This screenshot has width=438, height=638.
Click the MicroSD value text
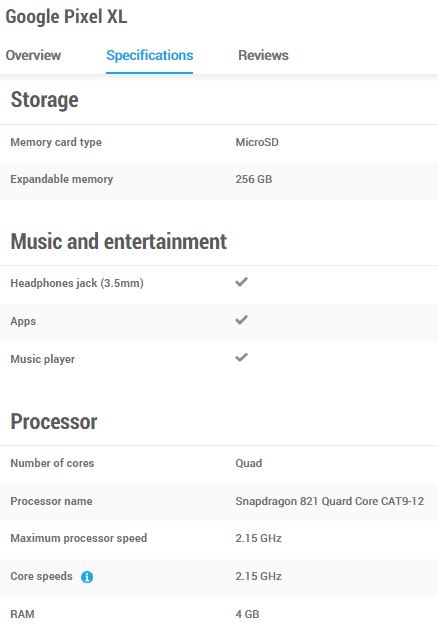click(257, 142)
